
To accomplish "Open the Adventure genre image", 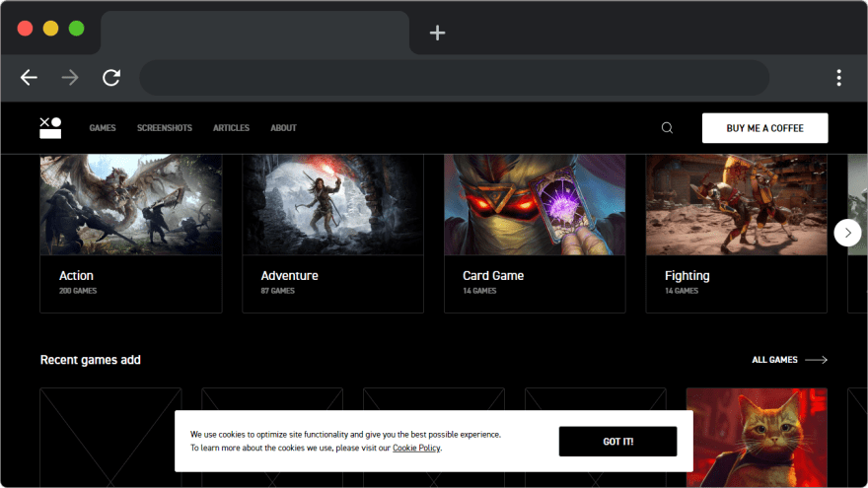I will pos(332,204).
